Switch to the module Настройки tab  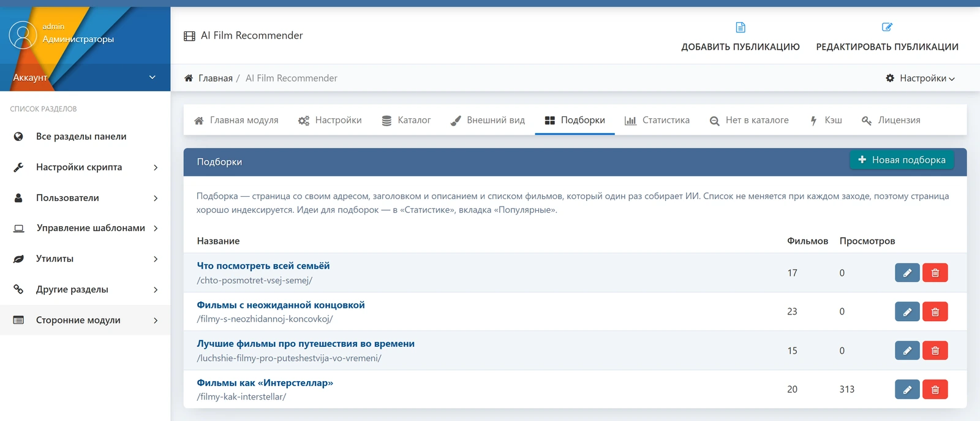pos(330,120)
